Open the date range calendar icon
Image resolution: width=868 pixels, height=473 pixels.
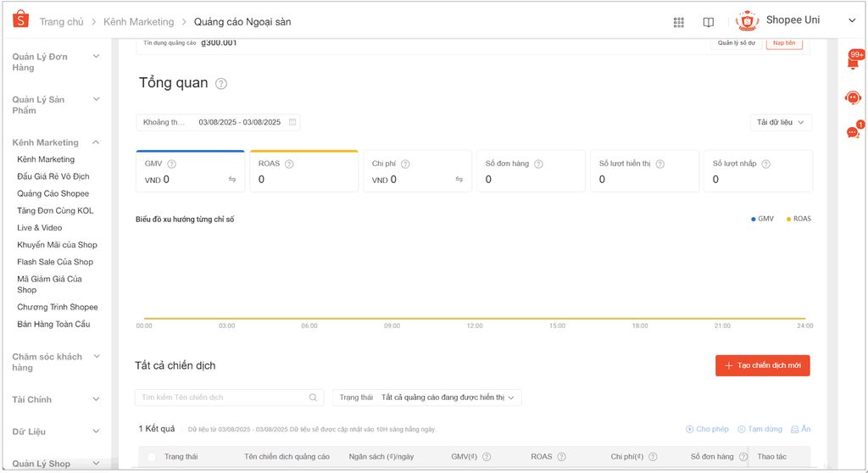292,122
